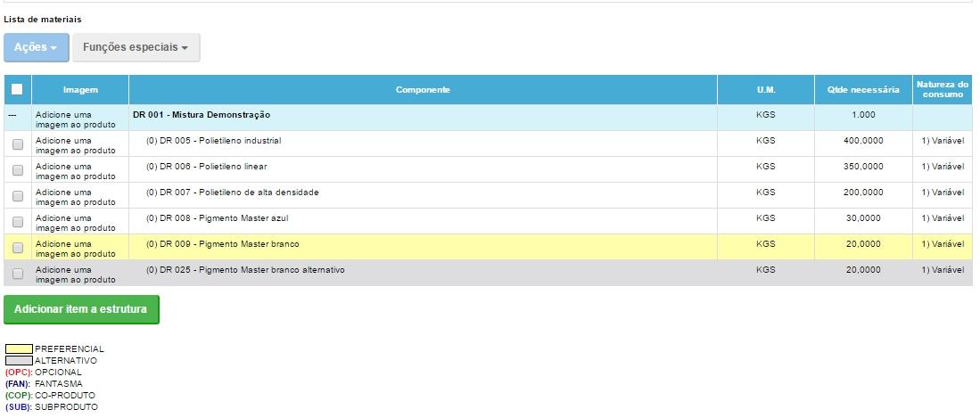The height and width of the screenshot is (418, 980).
Task: Click the gray ALTERNATIVO legend swatch
Action: [19, 361]
